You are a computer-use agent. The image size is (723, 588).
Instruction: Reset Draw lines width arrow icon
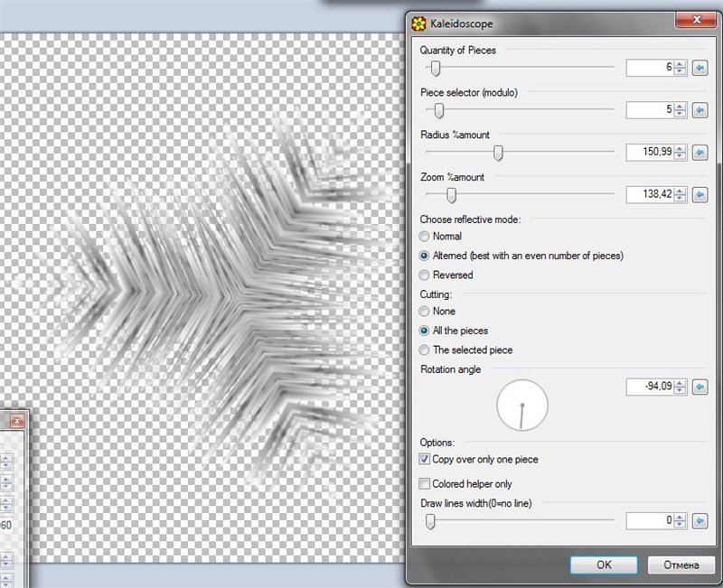[700, 521]
